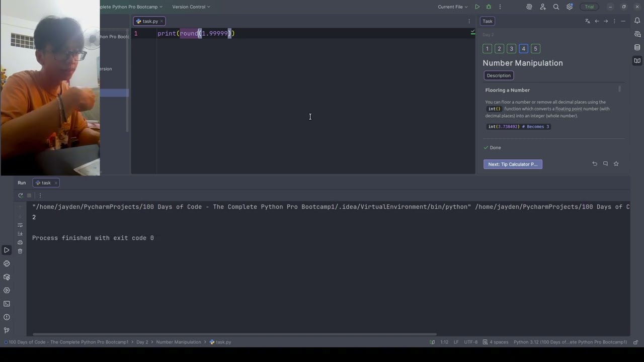Select lesson step 4
The image size is (644, 362).
tap(523, 49)
